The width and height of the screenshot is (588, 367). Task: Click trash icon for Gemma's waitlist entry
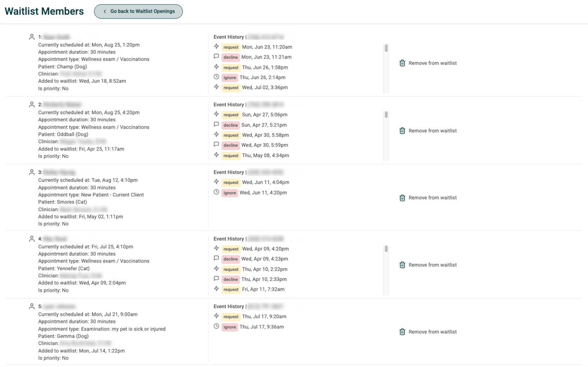coord(402,332)
